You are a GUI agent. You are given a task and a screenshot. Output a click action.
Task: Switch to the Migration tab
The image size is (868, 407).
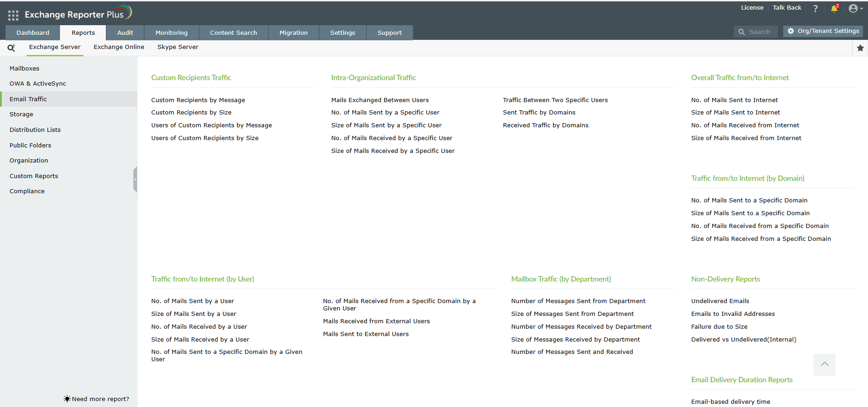point(294,33)
